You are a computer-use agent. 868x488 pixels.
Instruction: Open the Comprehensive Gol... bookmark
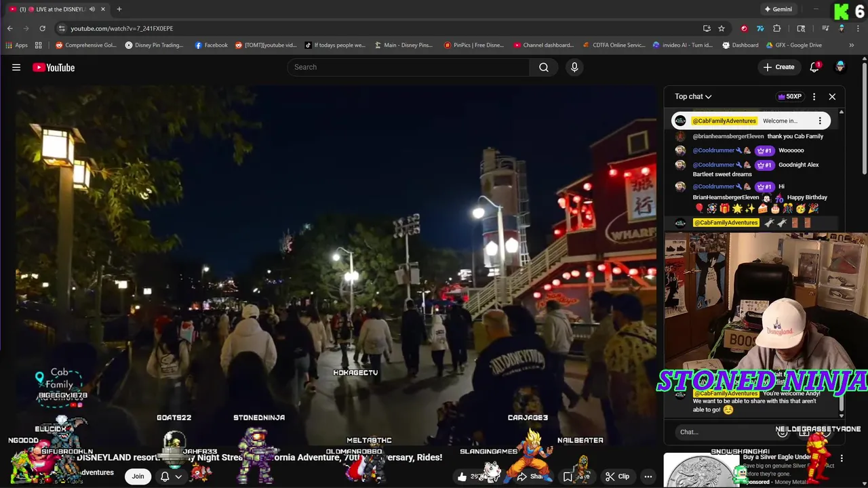click(x=86, y=45)
